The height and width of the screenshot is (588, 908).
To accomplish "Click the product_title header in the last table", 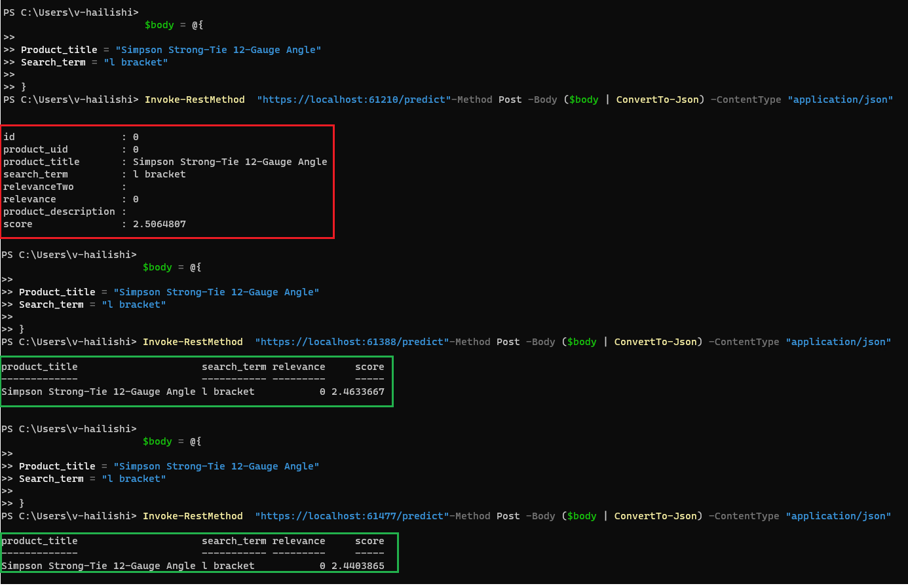I will tap(39, 540).
